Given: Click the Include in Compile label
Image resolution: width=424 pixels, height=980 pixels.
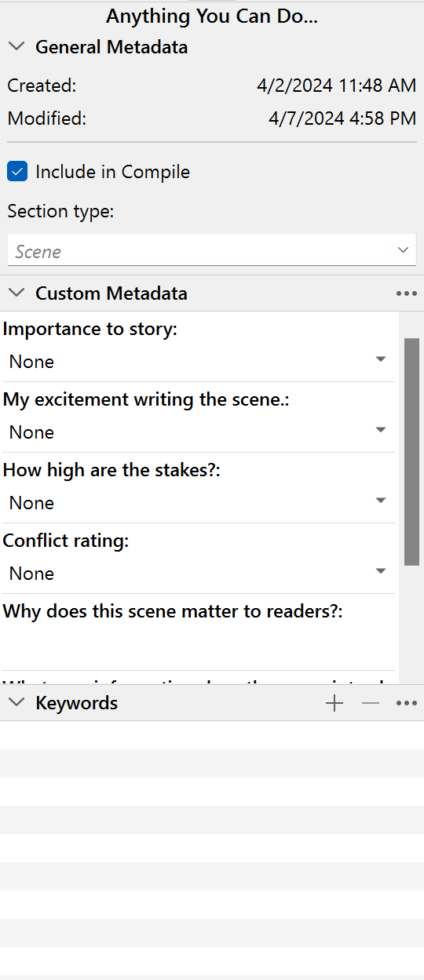Looking at the screenshot, I should 112,172.
